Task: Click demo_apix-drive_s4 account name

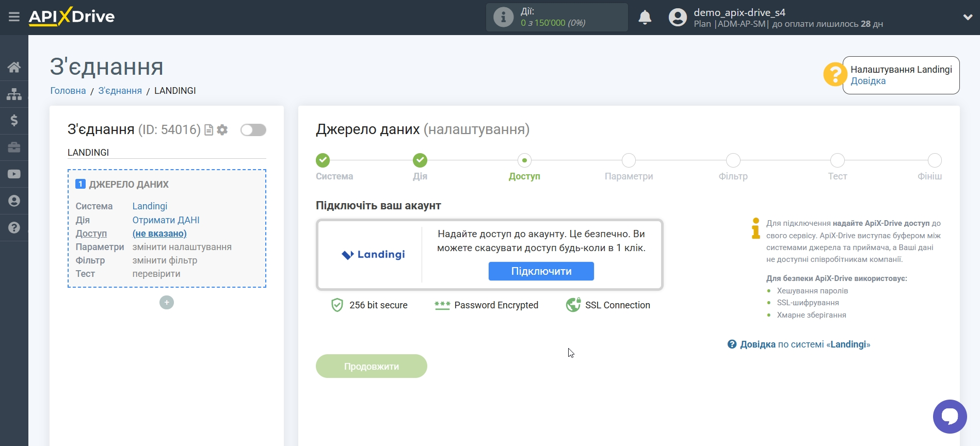Action: [x=740, y=12]
